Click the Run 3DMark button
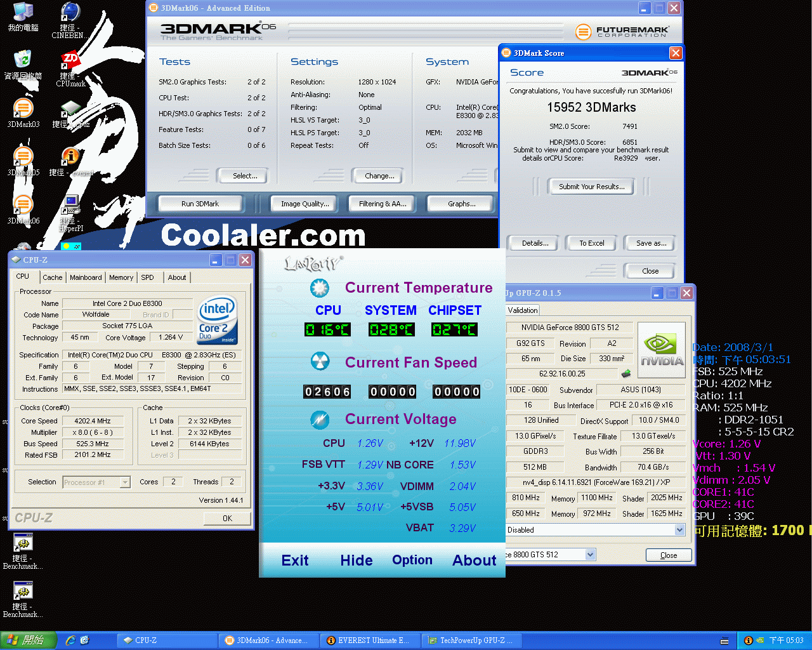Screen dimensions: 812x650 tap(200, 204)
